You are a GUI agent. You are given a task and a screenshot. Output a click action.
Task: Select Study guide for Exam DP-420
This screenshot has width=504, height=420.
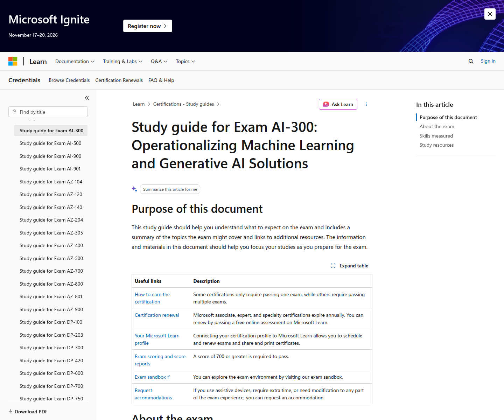(x=51, y=360)
